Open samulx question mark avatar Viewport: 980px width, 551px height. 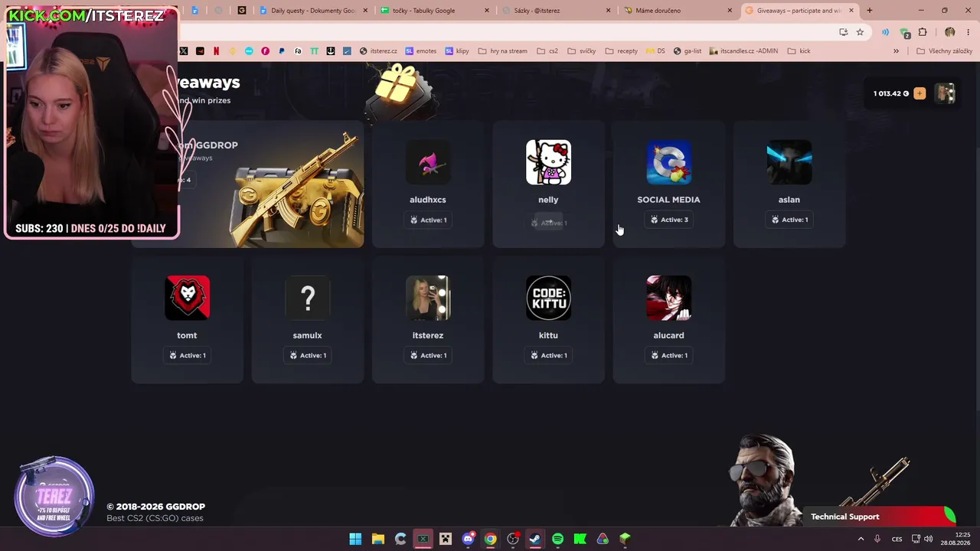pyautogui.click(x=307, y=298)
